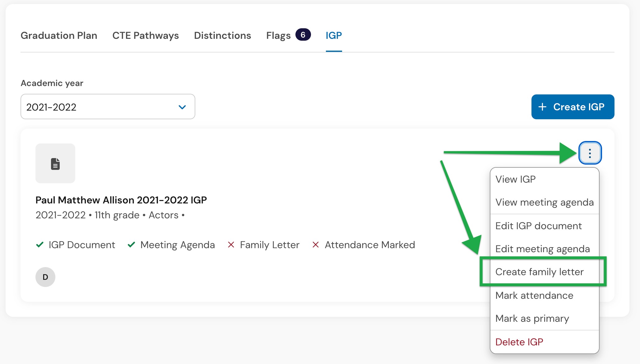Click the Meeting Agenda green checkmark
This screenshot has height=364, width=640.
pyautogui.click(x=131, y=245)
